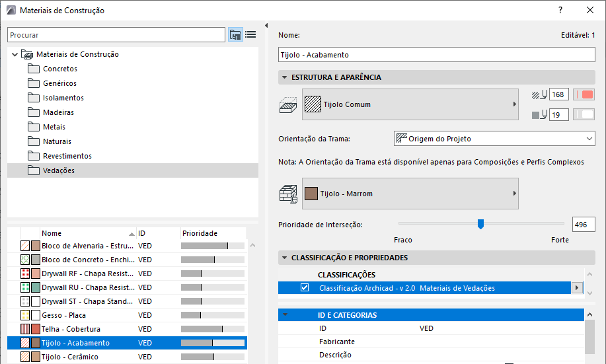Select Bloco de Concreto - Enchi... row
The height and width of the screenshot is (364, 606).
point(127,260)
